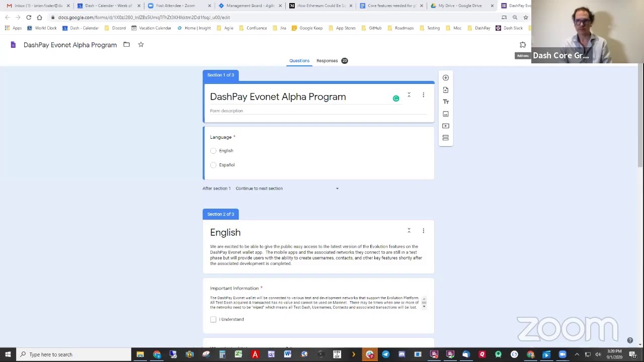The height and width of the screenshot is (362, 644).
Task: Close the Gmail Inbox browser tab
Action: coord(68,6)
